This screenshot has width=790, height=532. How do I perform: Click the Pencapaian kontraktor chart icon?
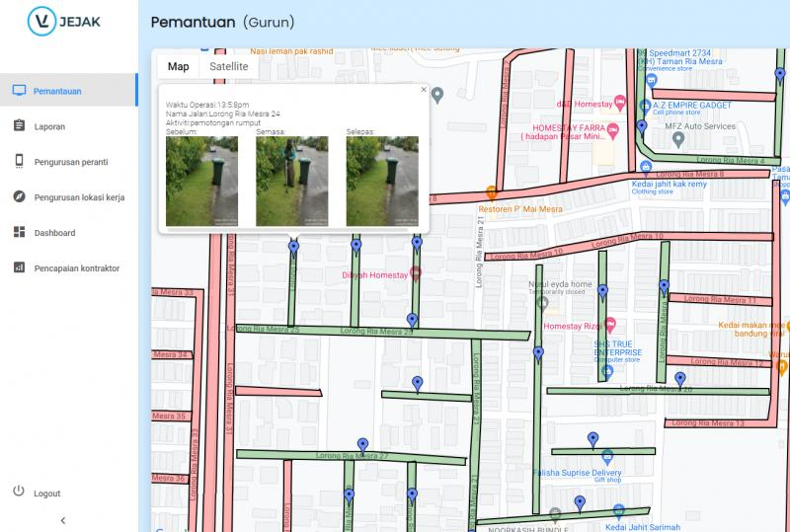18,268
